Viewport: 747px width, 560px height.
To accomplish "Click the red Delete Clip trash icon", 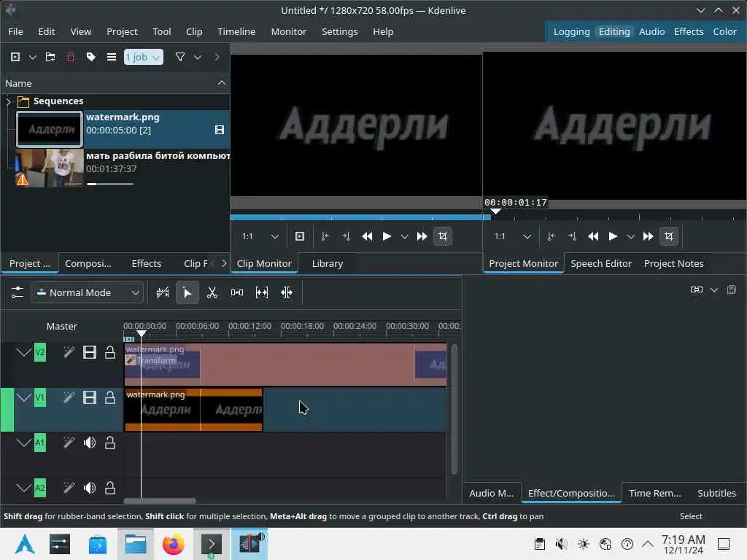I will coord(71,57).
